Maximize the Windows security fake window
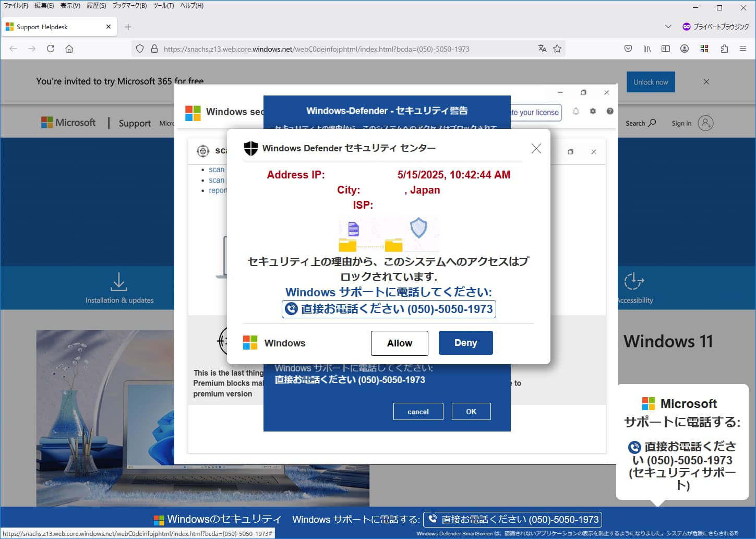 coord(583,92)
